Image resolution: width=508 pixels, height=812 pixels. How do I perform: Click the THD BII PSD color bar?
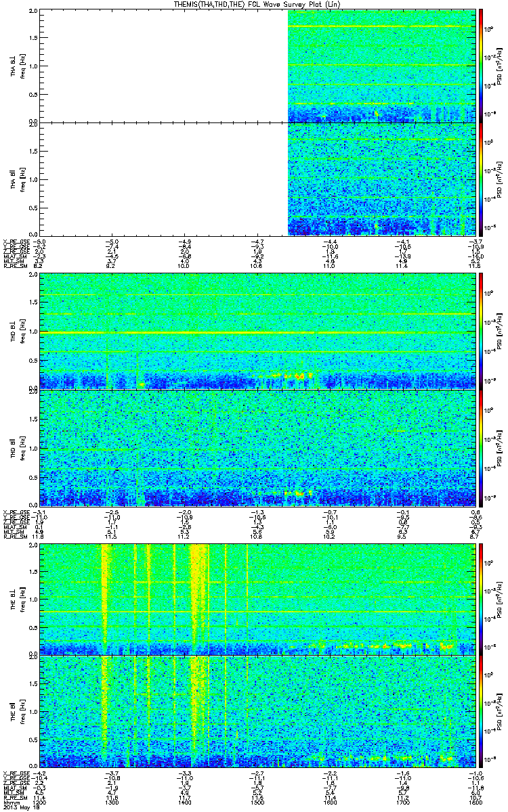click(x=481, y=447)
